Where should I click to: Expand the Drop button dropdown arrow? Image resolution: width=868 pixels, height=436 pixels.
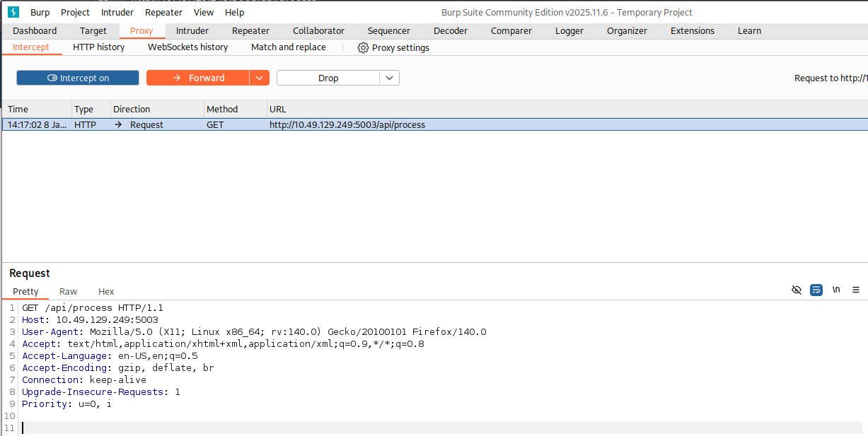pyautogui.click(x=389, y=78)
